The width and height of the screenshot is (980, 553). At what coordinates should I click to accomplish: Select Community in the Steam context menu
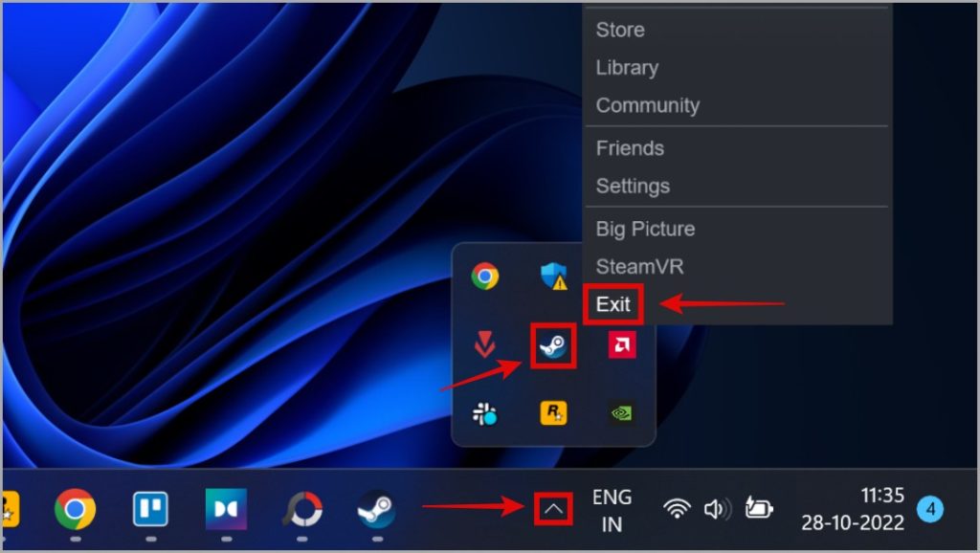[x=648, y=105]
